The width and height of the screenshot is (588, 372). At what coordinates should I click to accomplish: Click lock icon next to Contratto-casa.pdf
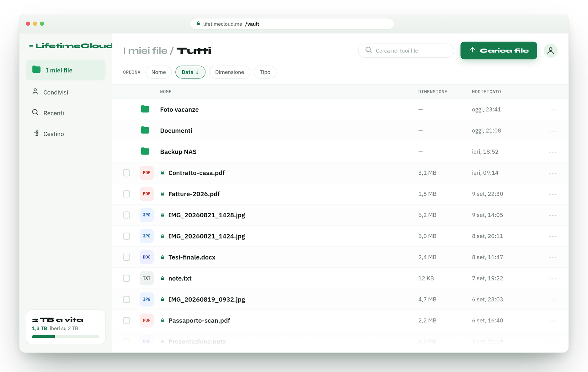(x=162, y=172)
